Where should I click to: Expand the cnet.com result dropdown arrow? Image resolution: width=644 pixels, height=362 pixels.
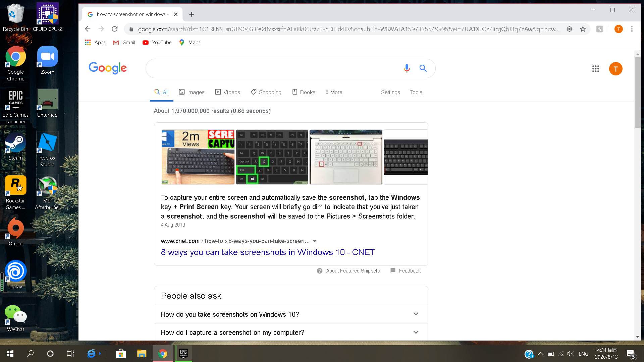tap(315, 241)
